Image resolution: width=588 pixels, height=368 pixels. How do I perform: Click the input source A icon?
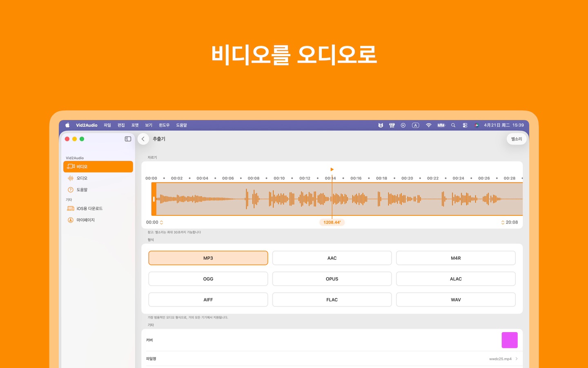pyautogui.click(x=416, y=126)
